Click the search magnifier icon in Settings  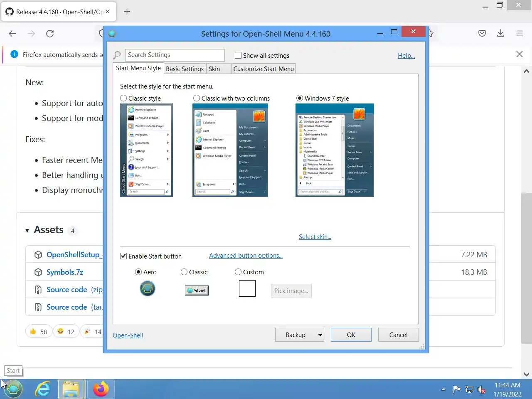(x=117, y=55)
